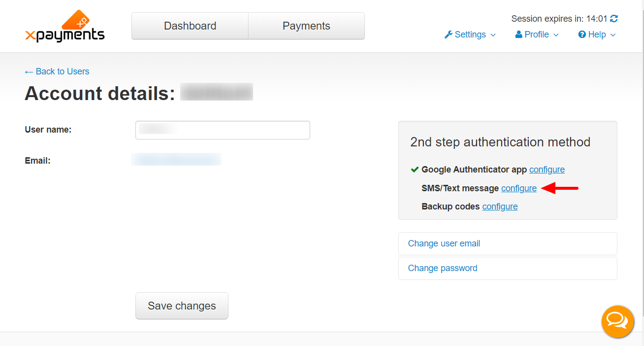Click the question mark icon beside Help
This screenshot has width=644, height=346.
(x=582, y=35)
